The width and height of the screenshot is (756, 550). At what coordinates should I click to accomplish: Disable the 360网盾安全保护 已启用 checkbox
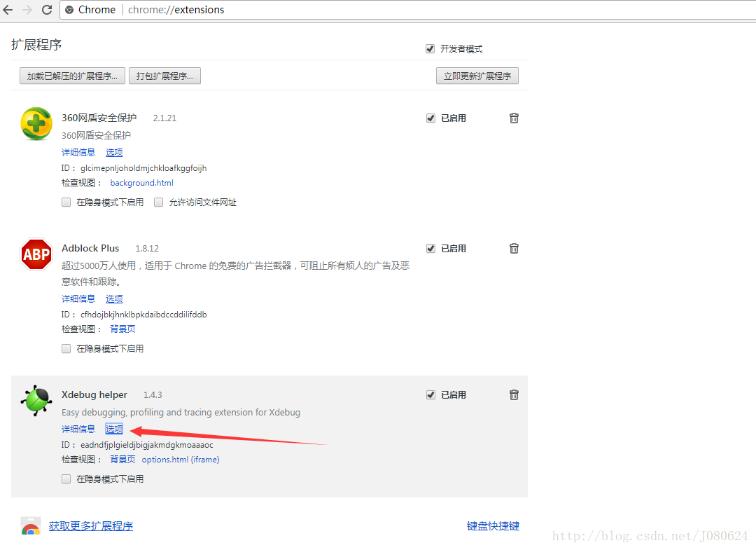pos(430,118)
